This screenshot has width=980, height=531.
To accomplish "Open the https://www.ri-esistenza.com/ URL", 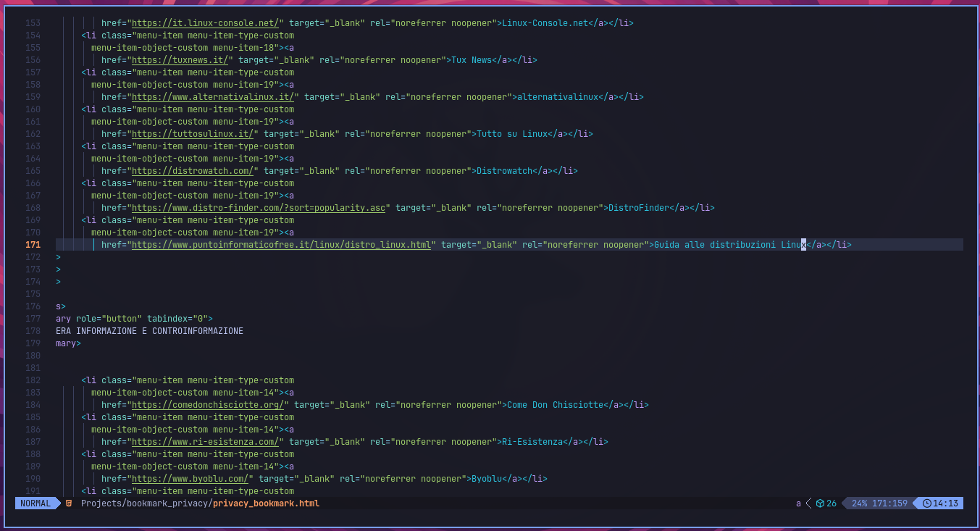I will click(205, 442).
